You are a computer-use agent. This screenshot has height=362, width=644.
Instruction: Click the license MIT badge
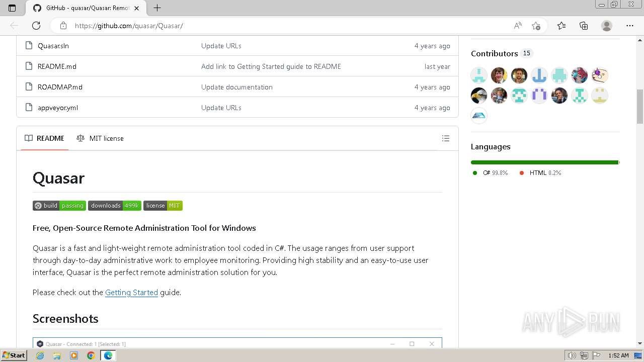pos(163,206)
